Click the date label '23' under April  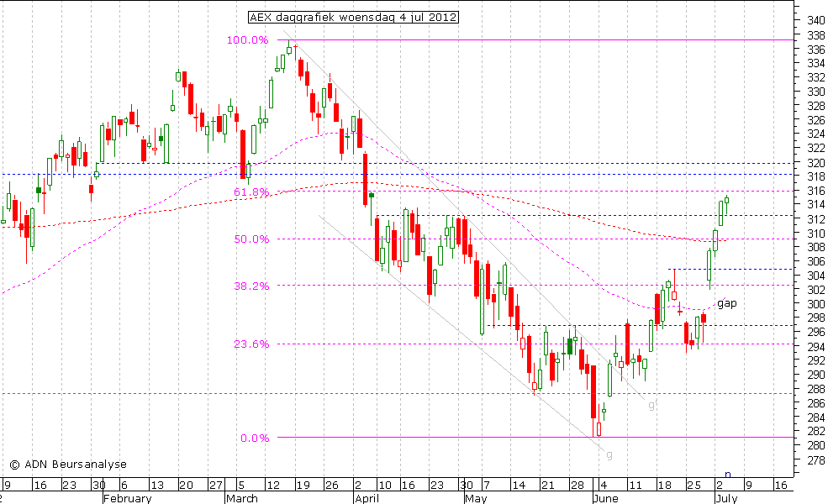[x=436, y=485]
